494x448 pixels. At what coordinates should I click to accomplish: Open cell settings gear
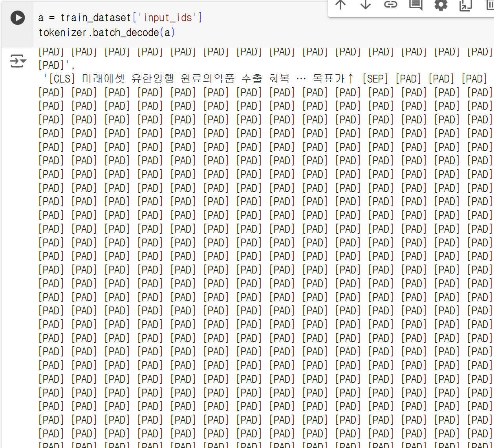pos(441,5)
